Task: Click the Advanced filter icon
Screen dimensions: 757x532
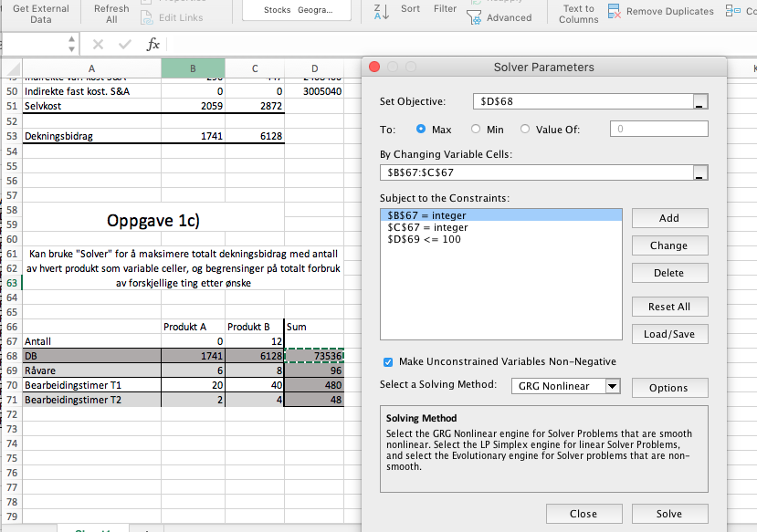Action: tap(474, 18)
